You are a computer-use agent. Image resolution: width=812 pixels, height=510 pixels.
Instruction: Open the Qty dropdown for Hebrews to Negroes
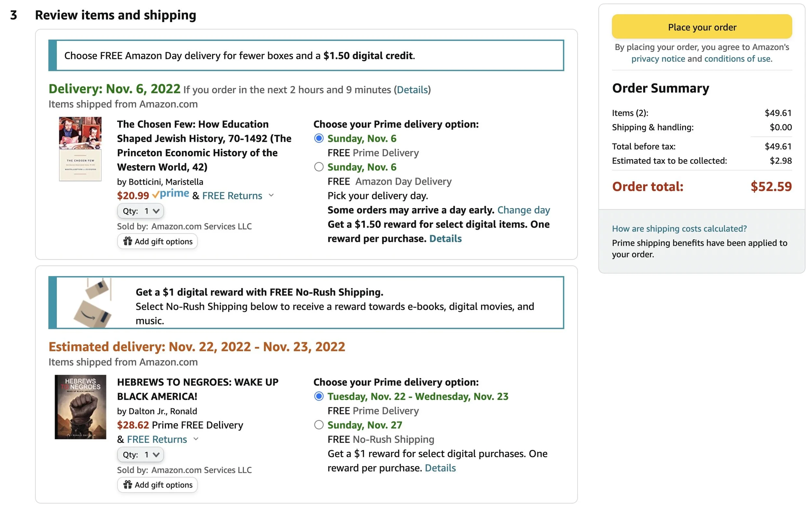coord(141,454)
